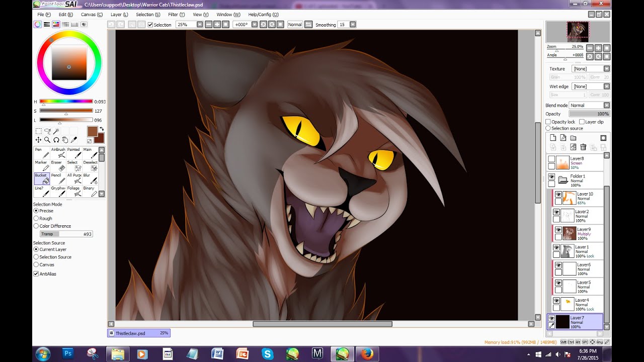Screen dimensions: 644x362
Task: Open the File menu
Action: [44, 15]
